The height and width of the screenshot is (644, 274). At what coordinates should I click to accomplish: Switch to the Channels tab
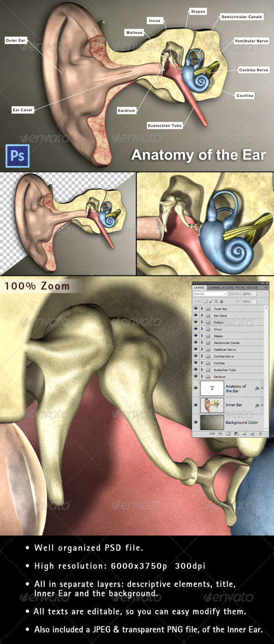click(214, 287)
